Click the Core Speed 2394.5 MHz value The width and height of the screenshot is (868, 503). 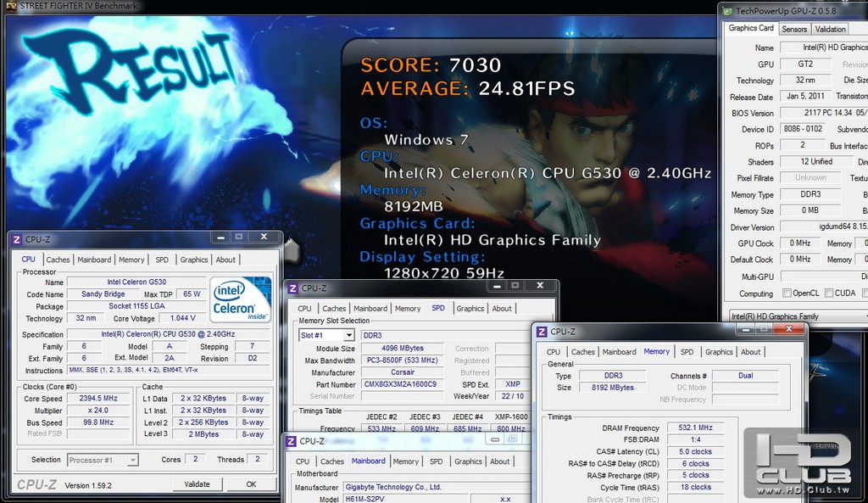98,399
